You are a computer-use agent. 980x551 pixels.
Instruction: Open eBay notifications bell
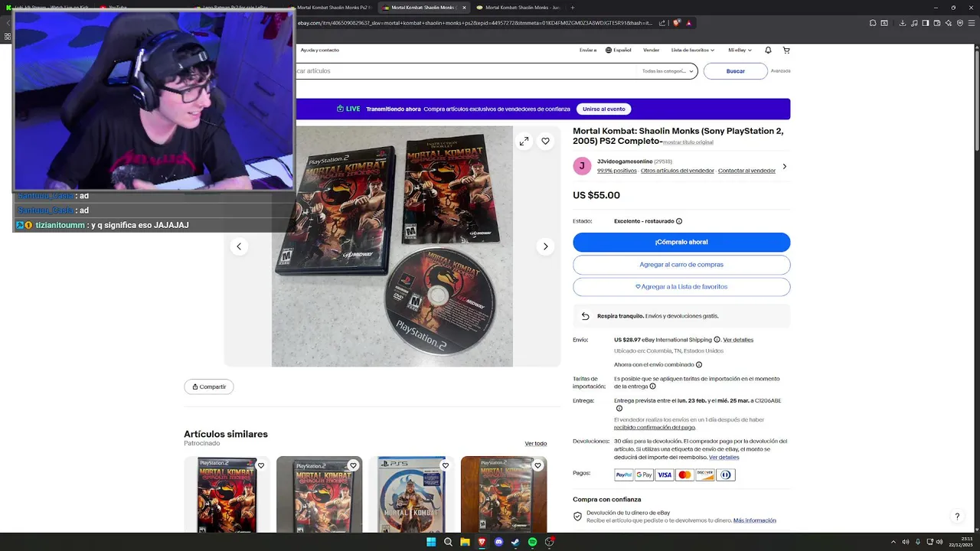pyautogui.click(x=768, y=50)
